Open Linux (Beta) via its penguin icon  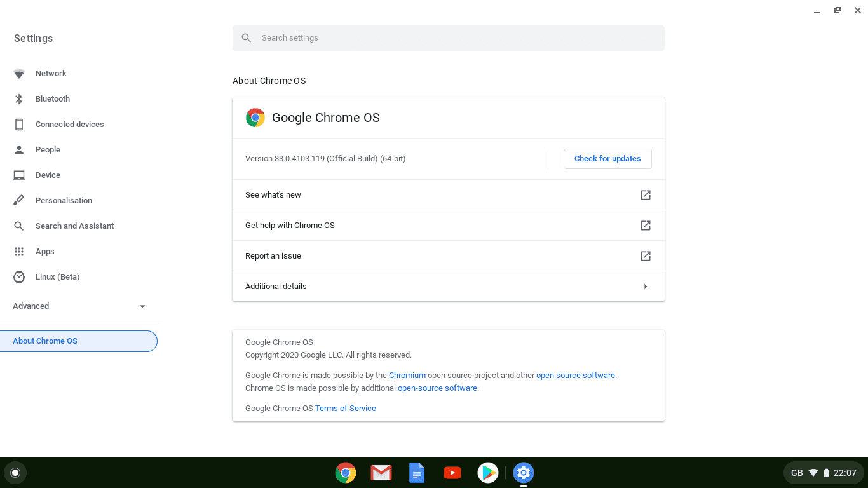(19, 276)
